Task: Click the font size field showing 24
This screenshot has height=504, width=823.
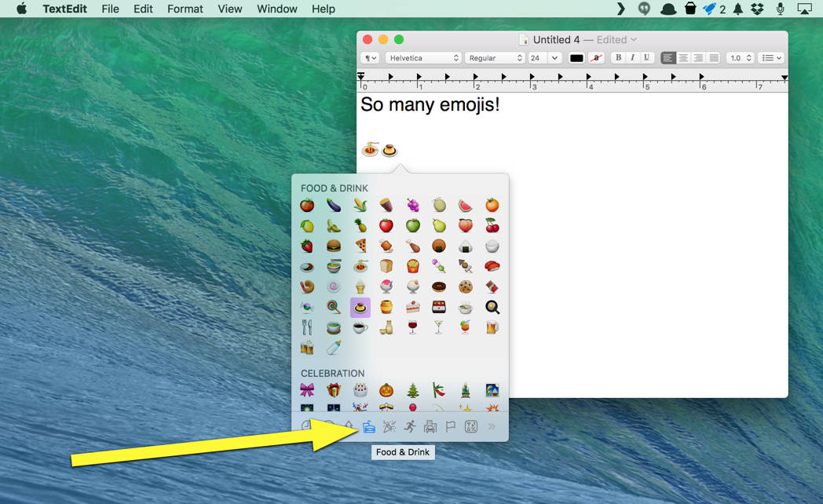Action: click(537, 58)
